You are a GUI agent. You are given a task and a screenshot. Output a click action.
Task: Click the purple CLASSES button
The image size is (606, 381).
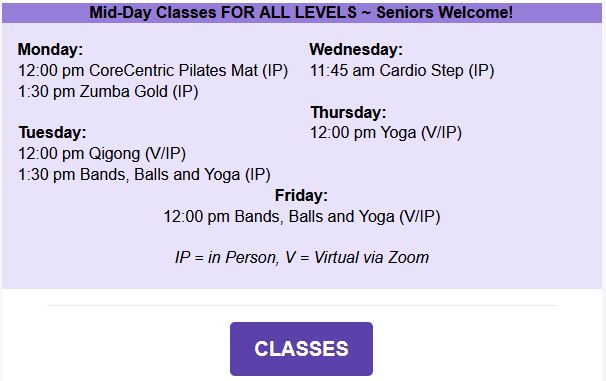[301, 349]
